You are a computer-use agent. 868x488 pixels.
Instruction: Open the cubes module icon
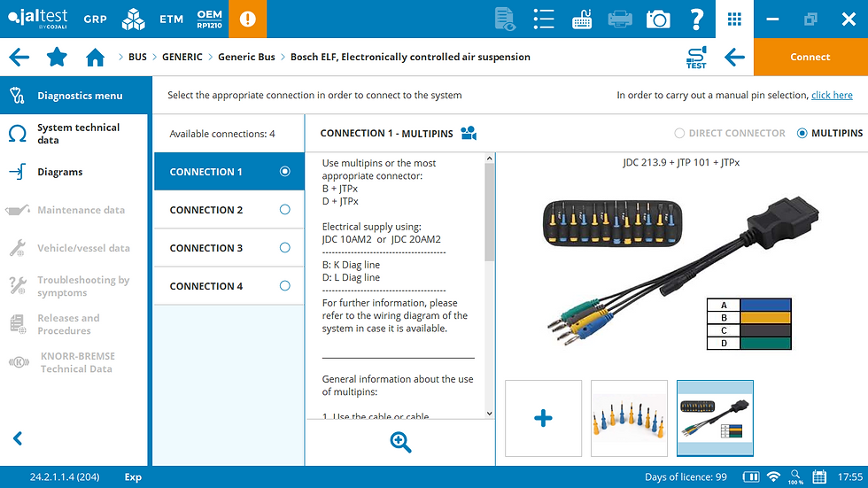point(133,19)
